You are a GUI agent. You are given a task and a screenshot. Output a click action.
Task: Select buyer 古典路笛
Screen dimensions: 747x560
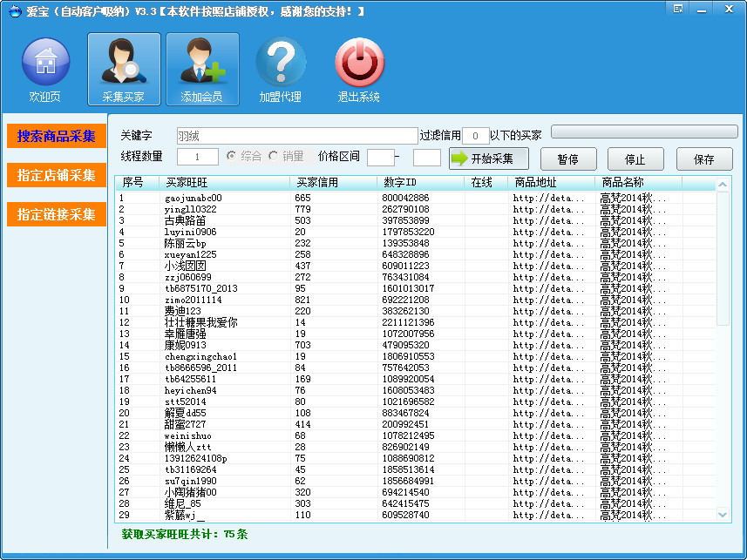click(185, 220)
